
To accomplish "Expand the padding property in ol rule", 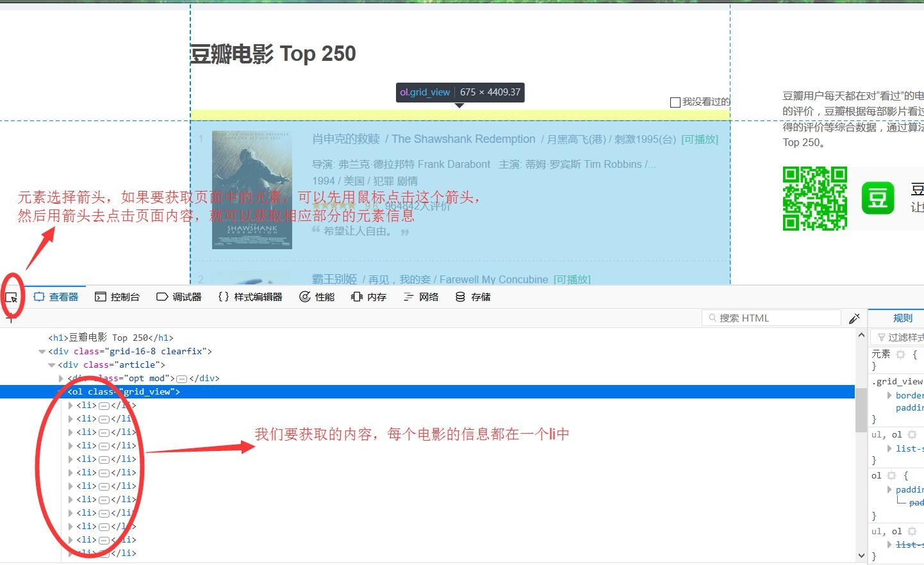I will [x=889, y=489].
